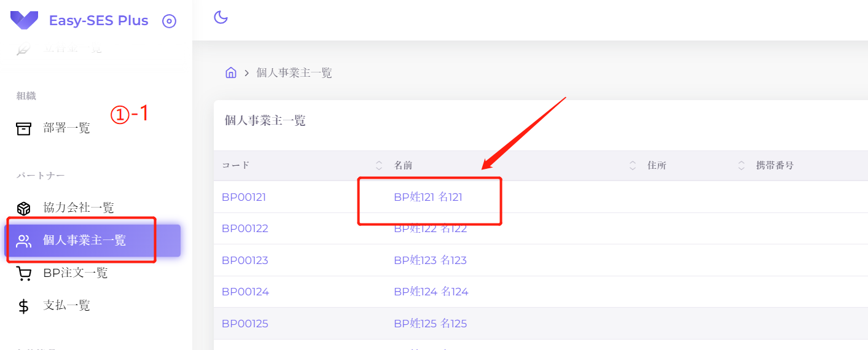Viewport: 868px width, 350px height.
Task: Click the 支払一覧 dollar sign icon
Action: click(23, 306)
